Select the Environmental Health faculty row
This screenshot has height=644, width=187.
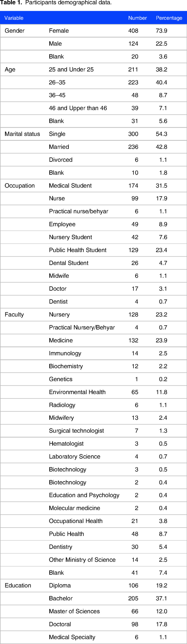coord(93,392)
